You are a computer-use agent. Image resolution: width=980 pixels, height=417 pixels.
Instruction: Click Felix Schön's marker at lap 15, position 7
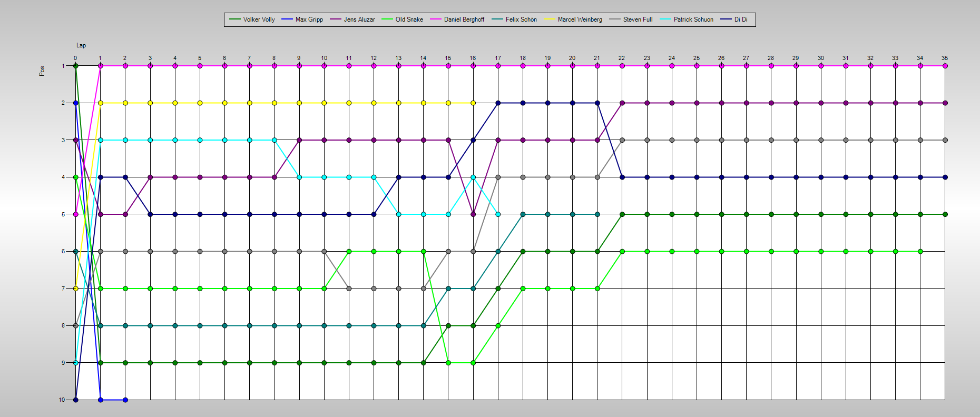pyautogui.click(x=448, y=289)
